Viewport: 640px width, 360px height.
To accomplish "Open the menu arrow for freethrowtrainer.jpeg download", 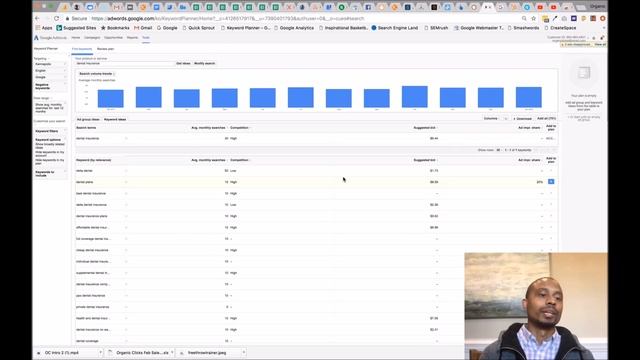I will coord(244,352).
